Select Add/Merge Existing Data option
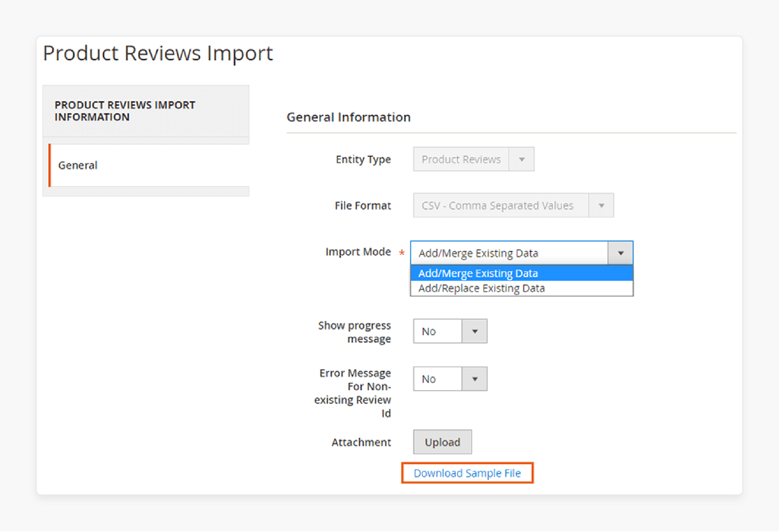The width and height of the screenshot is (779, 532). [522, 273]
